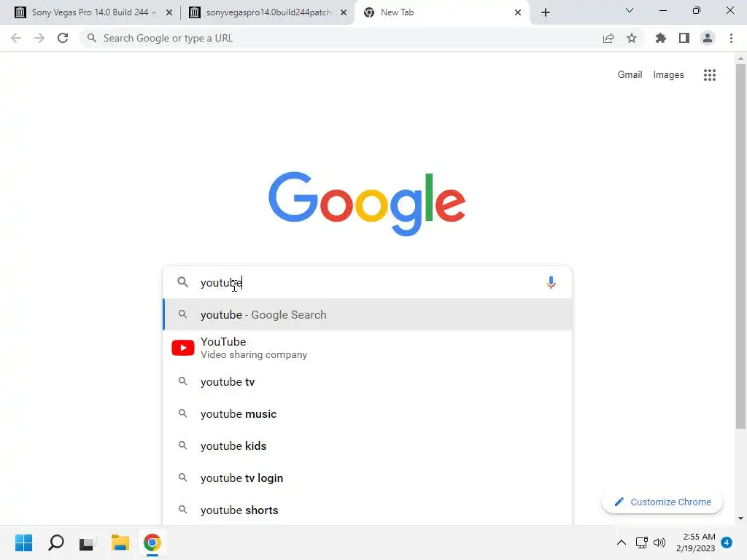Click the page vertical scrollbar

coord(740,246)
